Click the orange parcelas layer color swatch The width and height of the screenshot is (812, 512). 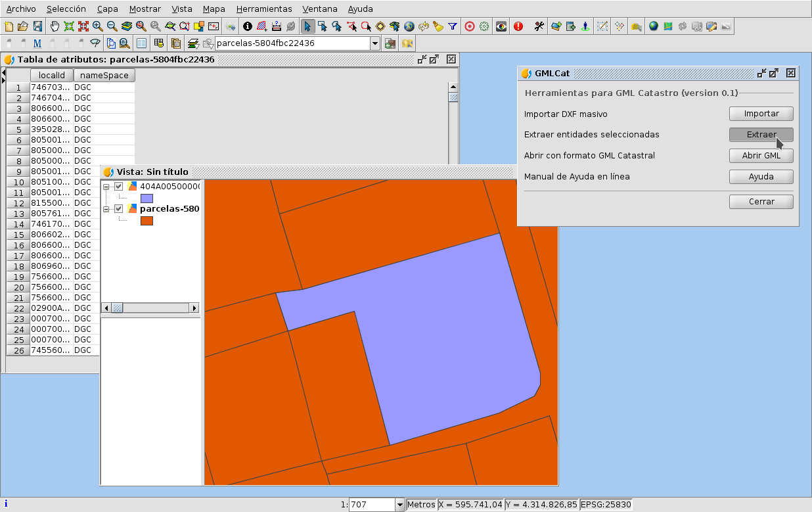[x=147, y=221]
